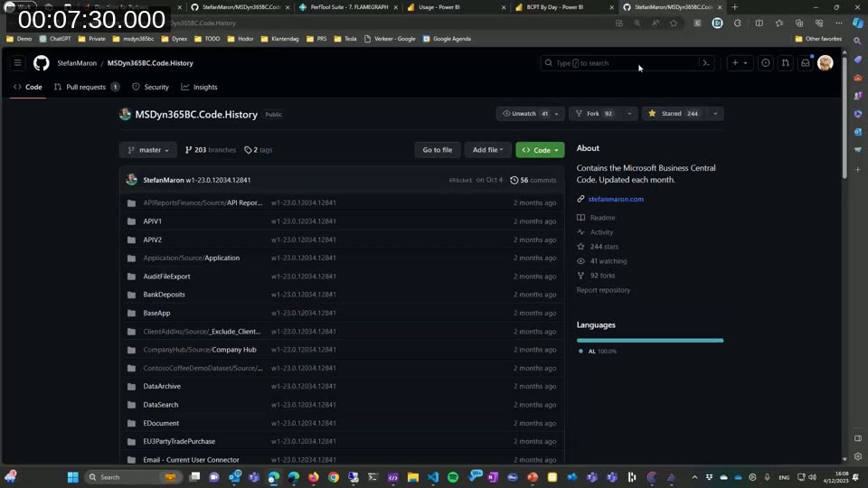
Task: Toggle the Starred button
Action: pos(675,114)
